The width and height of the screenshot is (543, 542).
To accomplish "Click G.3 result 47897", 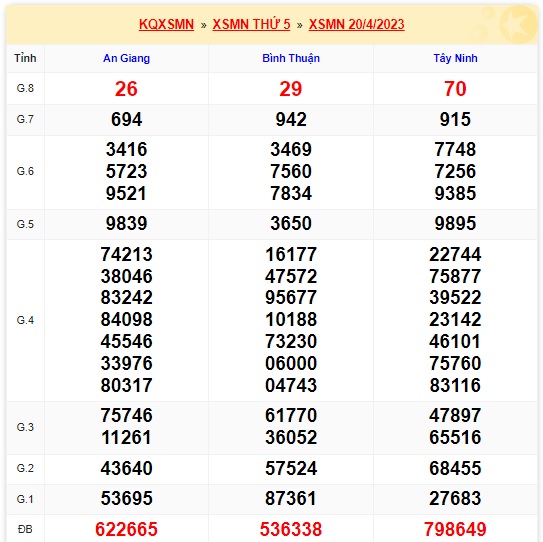I will click(455, 415).
